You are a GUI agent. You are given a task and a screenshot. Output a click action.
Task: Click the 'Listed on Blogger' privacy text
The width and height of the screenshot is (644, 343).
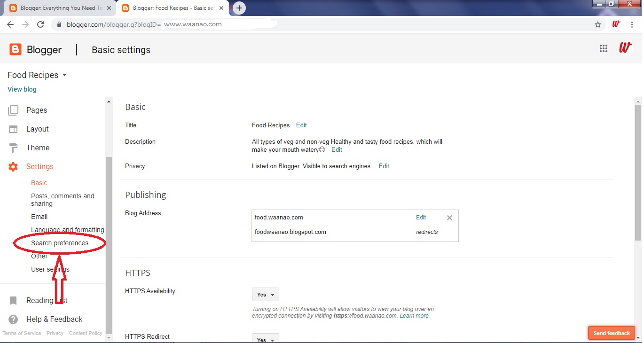pos(312,166)
